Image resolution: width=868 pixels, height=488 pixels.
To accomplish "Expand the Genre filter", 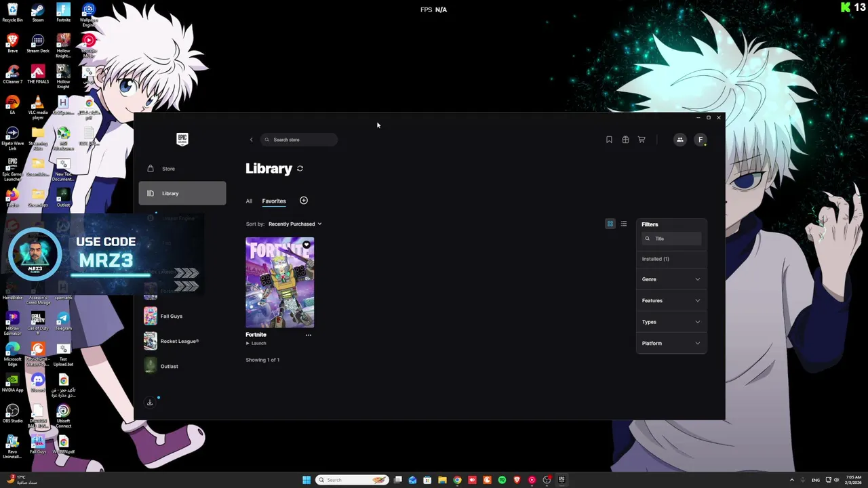I will (x=671, y=279).
